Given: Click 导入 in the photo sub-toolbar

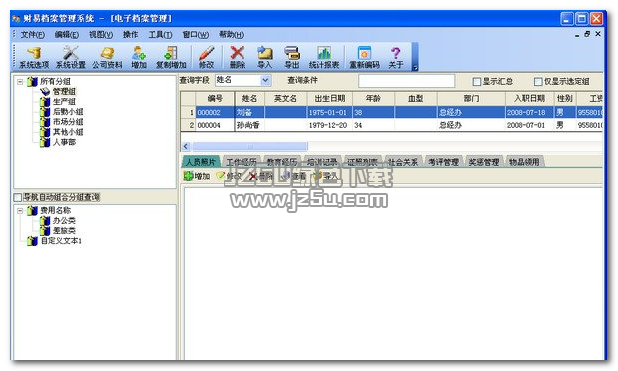Looking at the screenshot, I should pyautogui.click(x=325, y=176).
